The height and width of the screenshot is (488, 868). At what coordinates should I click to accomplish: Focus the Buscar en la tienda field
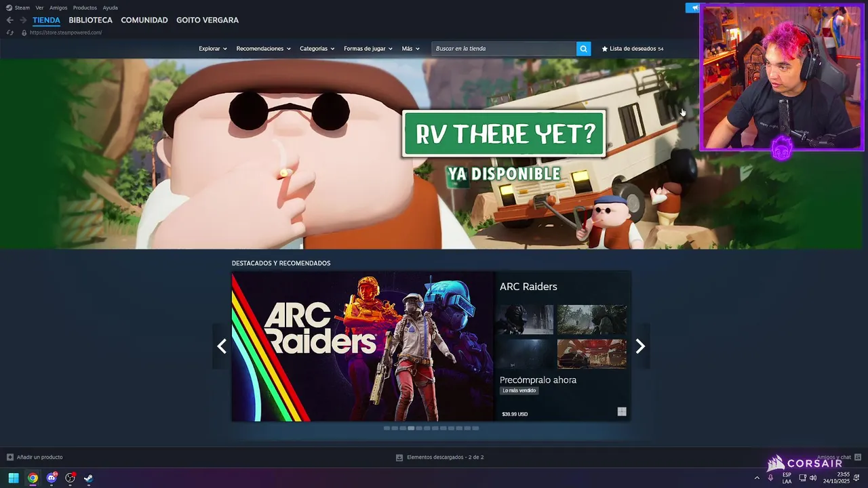(504, 49)
